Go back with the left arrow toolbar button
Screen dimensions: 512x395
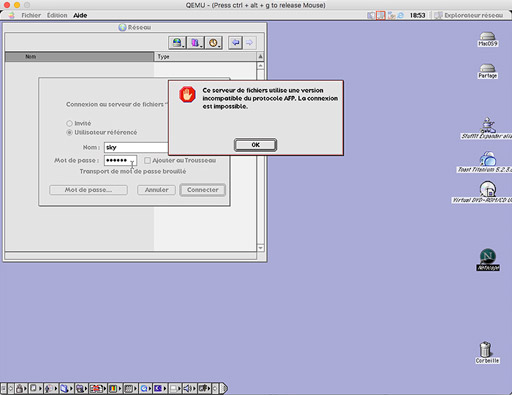click(x=235, y=43)
